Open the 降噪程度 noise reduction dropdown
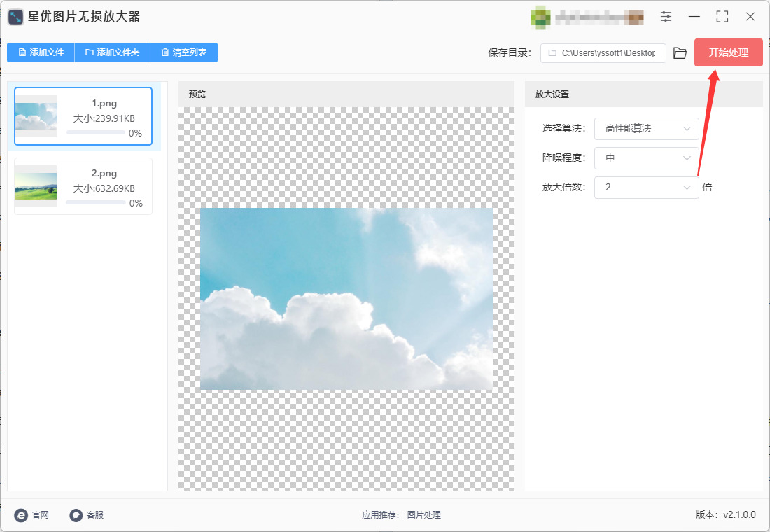 point(646,158)
